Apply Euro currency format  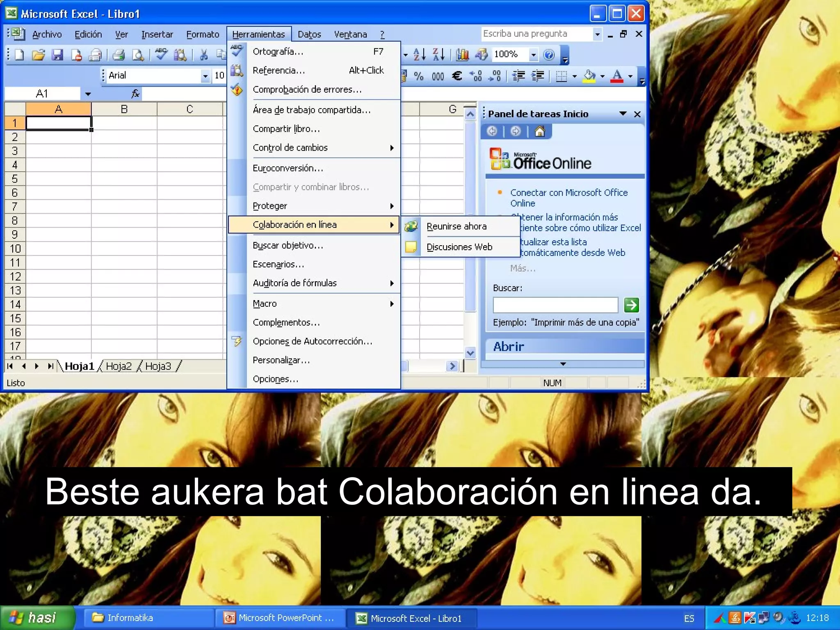457,76
